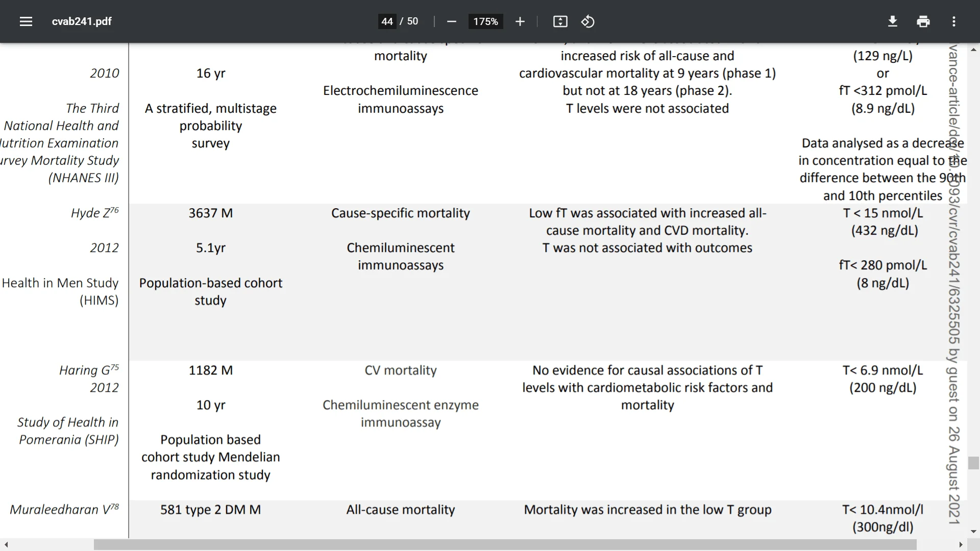Click 'T levels were not associated' text
Viewport: 980px width, 551px height.
(x=648, y=108)
